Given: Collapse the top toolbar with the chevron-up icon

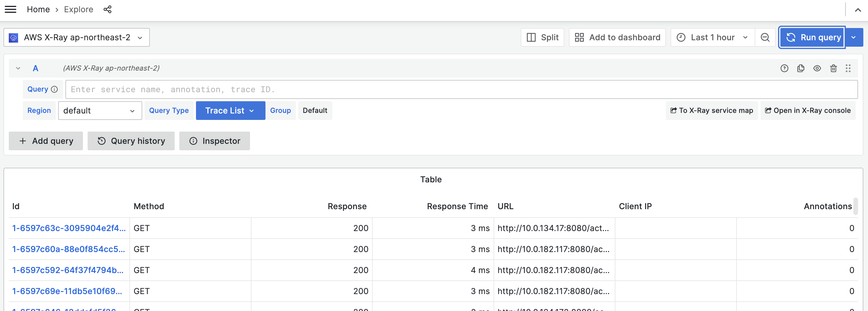Looking at the screenshot, I should [858, 10].
